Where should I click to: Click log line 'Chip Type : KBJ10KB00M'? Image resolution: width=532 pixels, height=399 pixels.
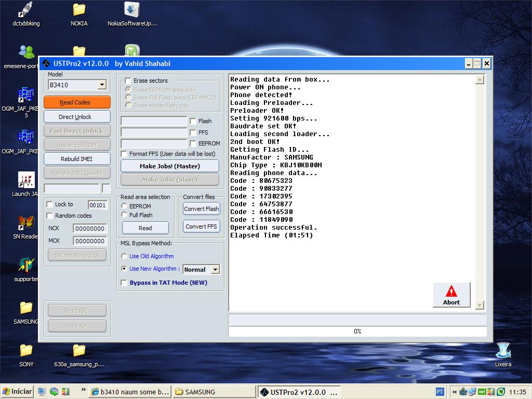tap(276, 165)
